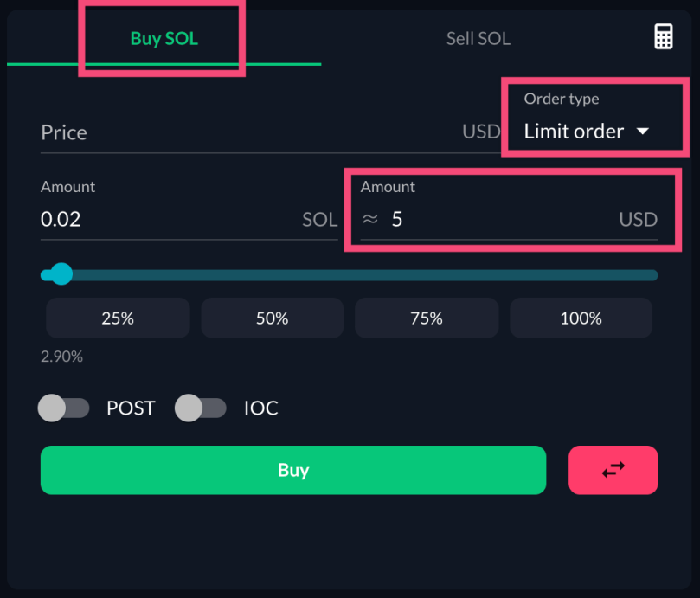
Task: Set order size to 25%
Action: point(117,318)
